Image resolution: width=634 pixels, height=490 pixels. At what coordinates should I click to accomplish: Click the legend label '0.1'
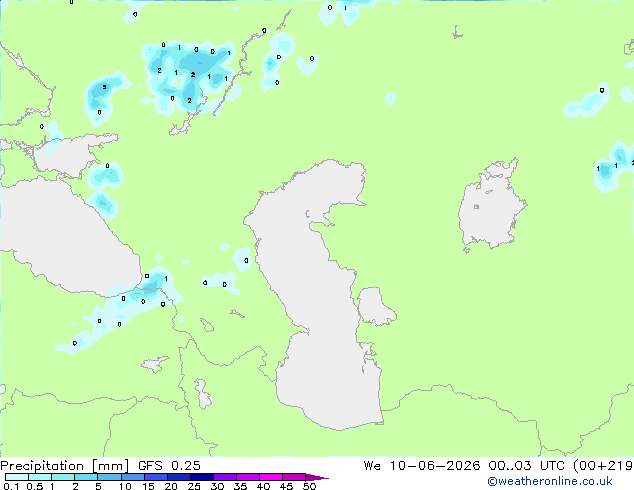coord(11,486)
